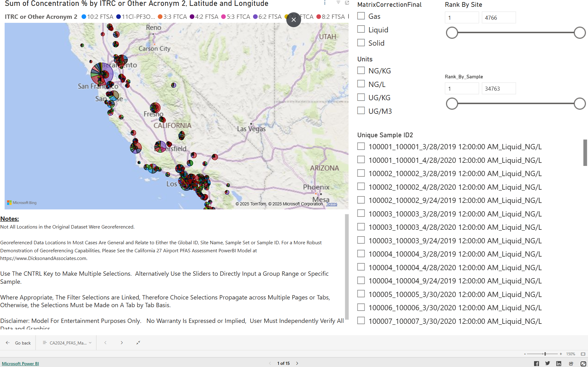This screenshot has height=367, width=588.
Task: Toggle full screen mode icon in footer
Action: [x=583, y=364]
